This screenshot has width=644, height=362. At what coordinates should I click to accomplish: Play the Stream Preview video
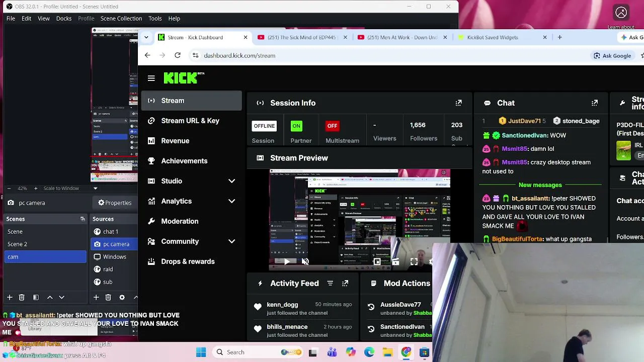click(x=286, y=261)
